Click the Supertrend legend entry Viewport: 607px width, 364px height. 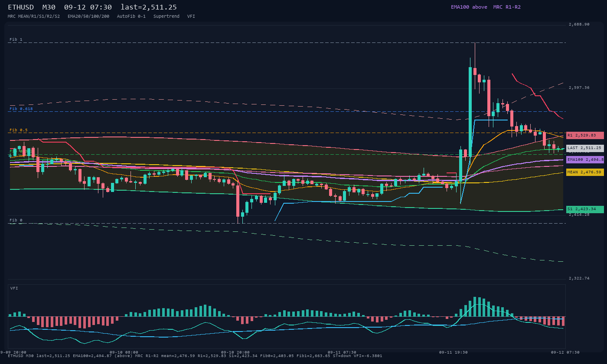(x=166, y=16)
